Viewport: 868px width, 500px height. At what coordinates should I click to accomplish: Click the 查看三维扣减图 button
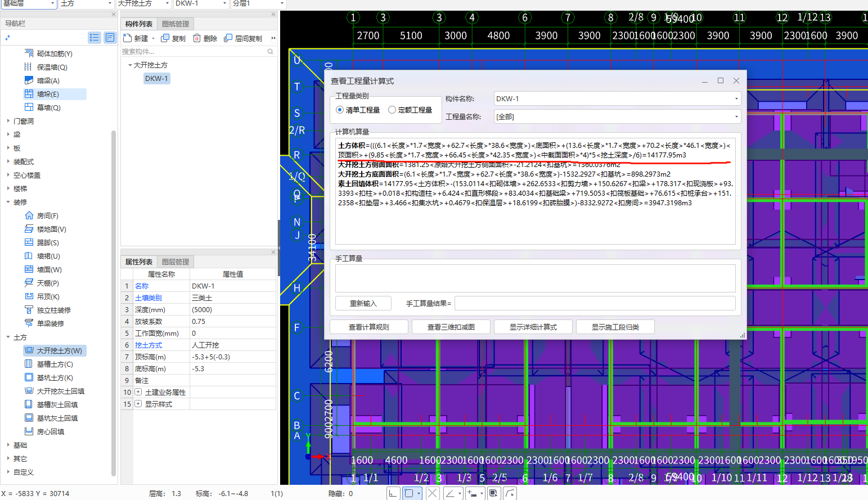(451, 327)
